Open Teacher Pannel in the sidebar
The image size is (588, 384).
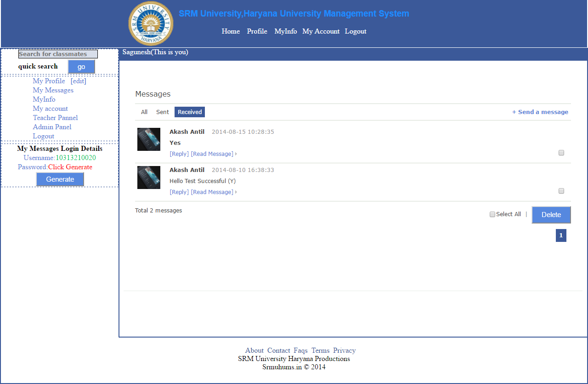pos(55,118)
